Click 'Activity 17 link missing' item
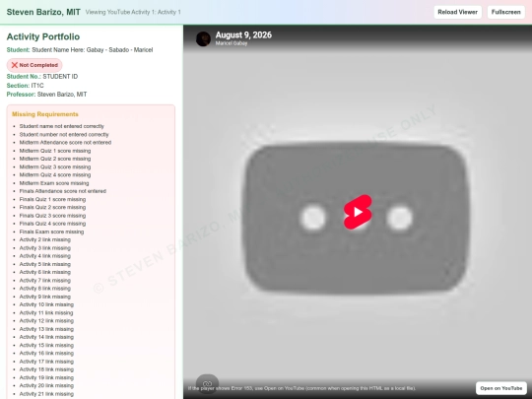 46,362
